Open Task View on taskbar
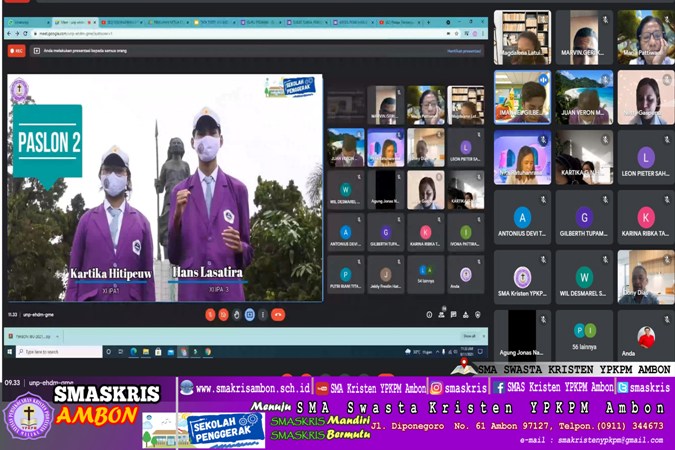 click(121, 352)
